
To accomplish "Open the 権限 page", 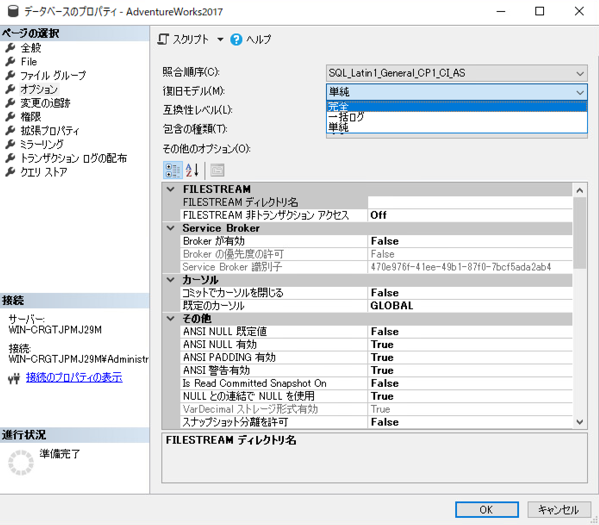I will 31,117.
